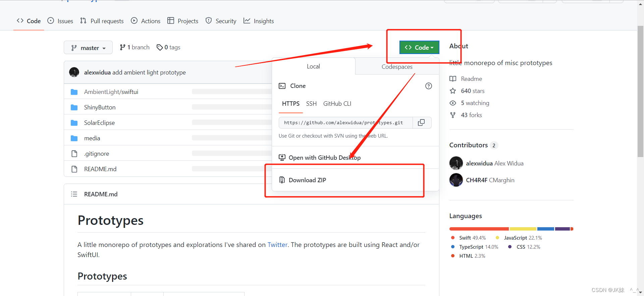
Task: View the 43 forks link
Action: pos(471,115)
